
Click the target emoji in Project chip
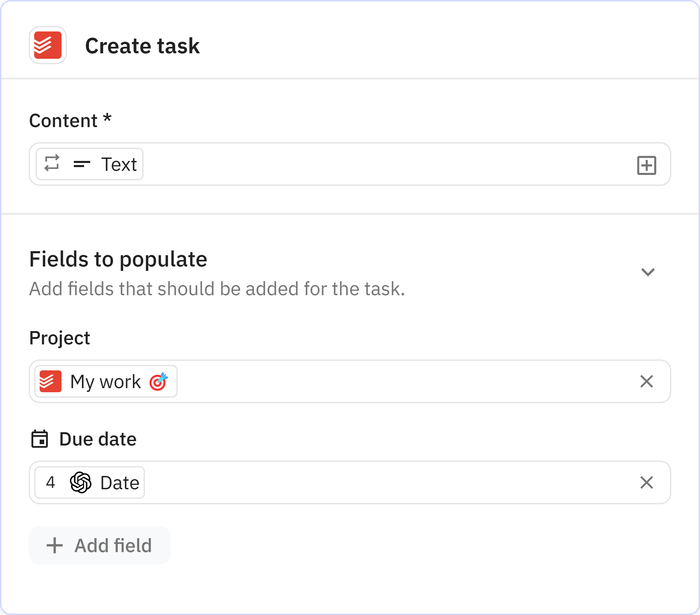(x=158, y=381)
